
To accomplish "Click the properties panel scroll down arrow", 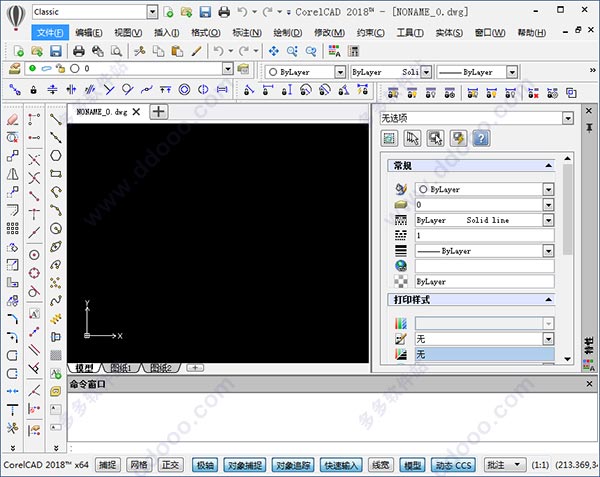I will click(x=568, y=359).
